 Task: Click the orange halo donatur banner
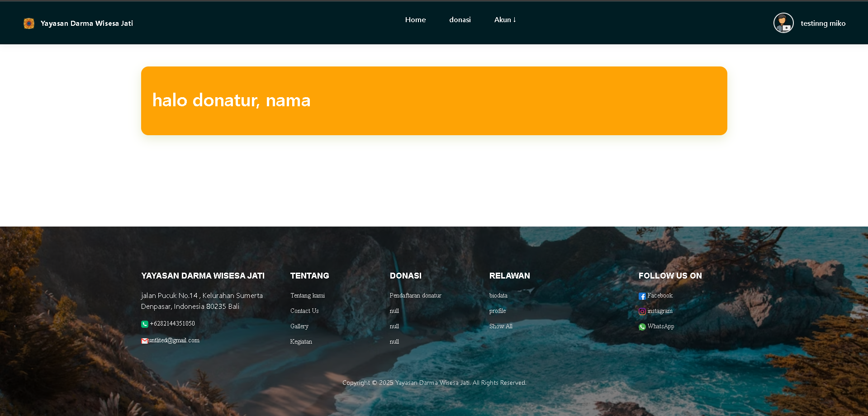433,100
